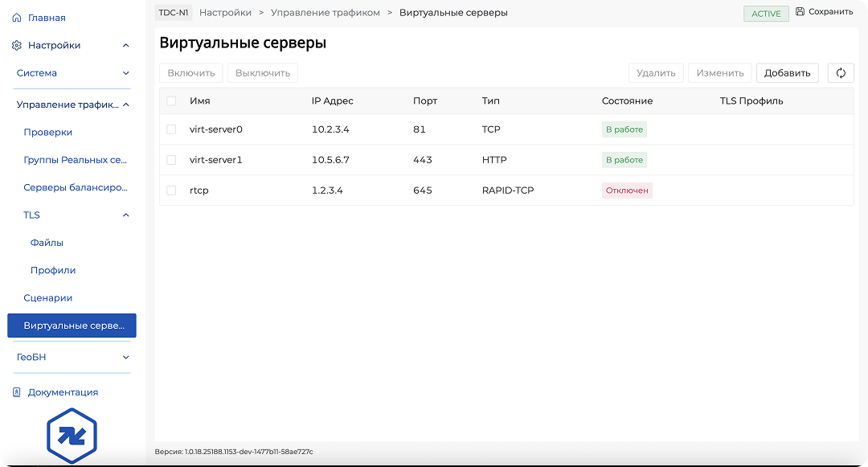Go to the Сценарии menu item

(48, 298)
